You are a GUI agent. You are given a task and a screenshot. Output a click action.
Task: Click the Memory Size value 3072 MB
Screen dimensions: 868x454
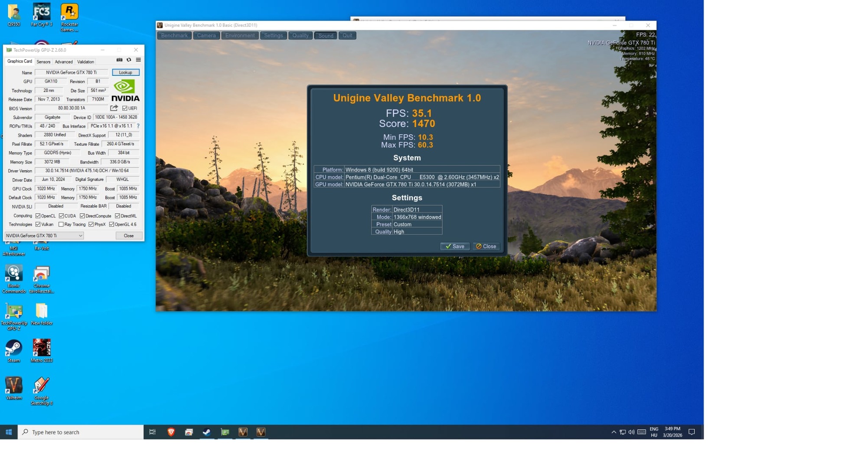coord(52,162)
